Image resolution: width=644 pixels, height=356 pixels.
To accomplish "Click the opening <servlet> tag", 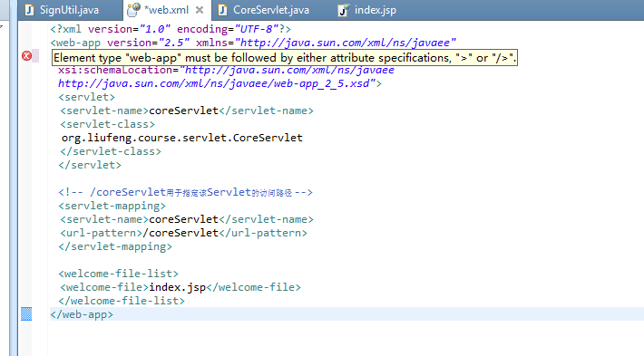I will 87,97.
